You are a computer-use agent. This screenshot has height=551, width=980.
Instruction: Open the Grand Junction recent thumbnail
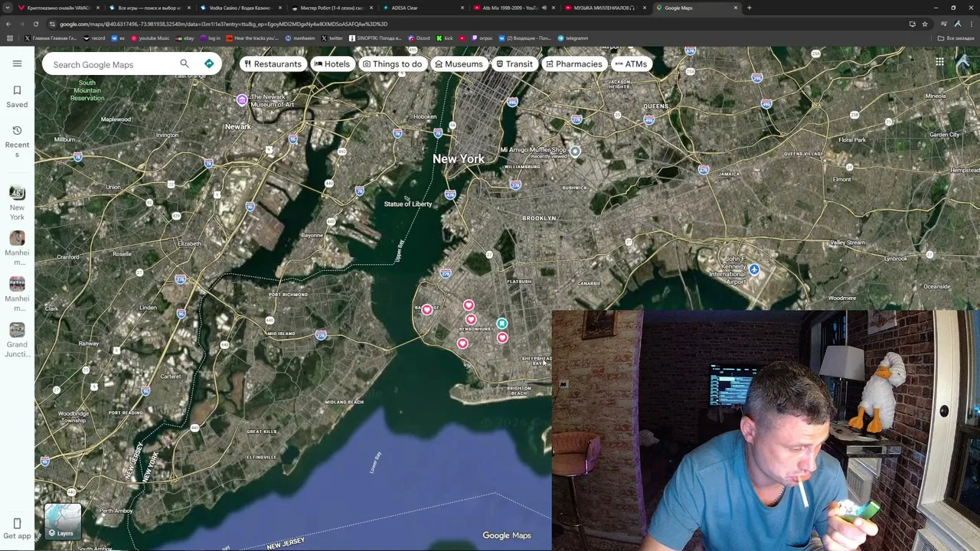coord(17,329)
